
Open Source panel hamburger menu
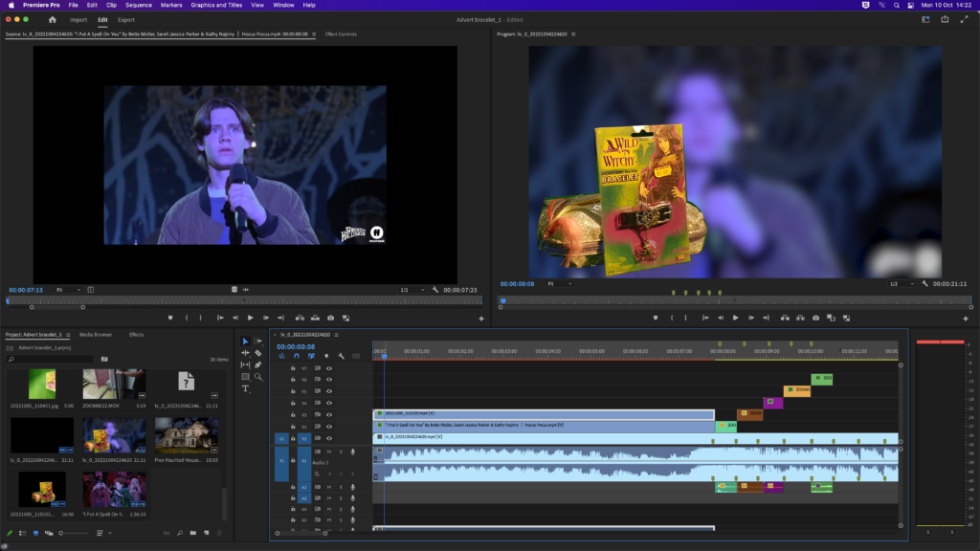[314, 34]
